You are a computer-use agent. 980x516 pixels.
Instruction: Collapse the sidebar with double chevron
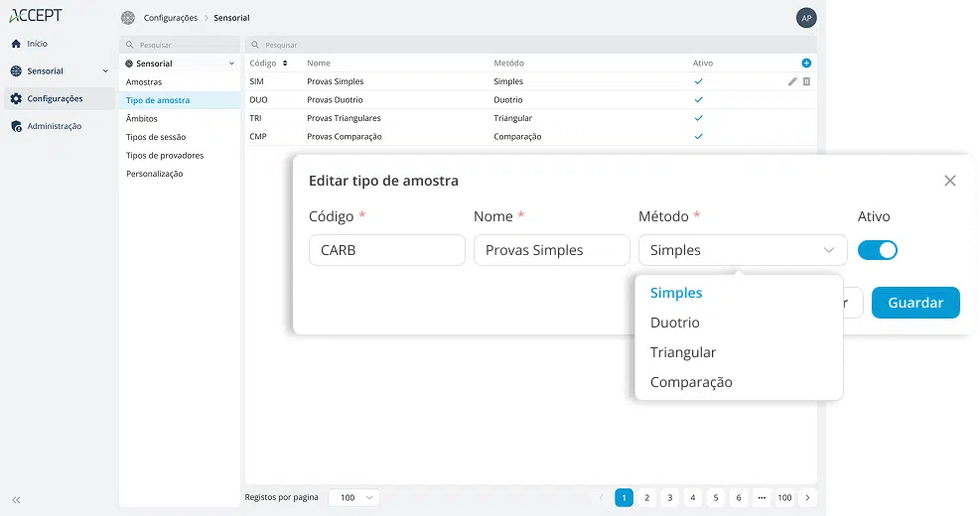16,500
